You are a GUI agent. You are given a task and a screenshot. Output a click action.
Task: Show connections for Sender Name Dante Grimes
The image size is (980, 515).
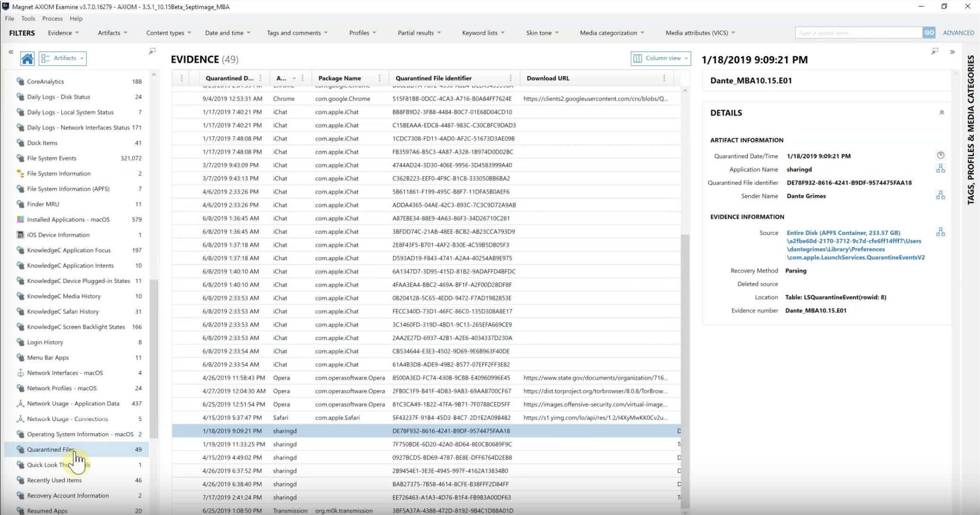[940, 195]
